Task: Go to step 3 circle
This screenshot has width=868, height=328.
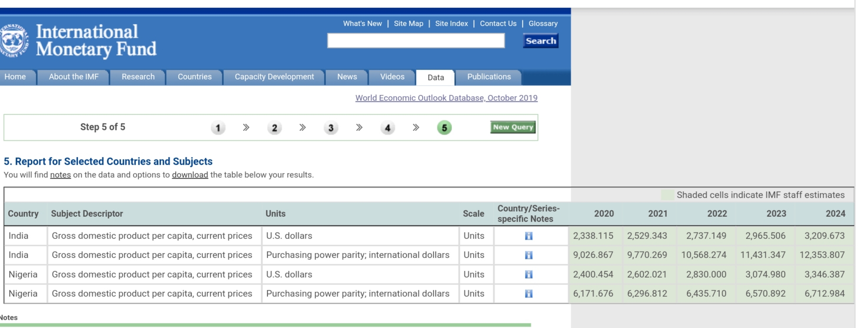Action: coord(331,128)
